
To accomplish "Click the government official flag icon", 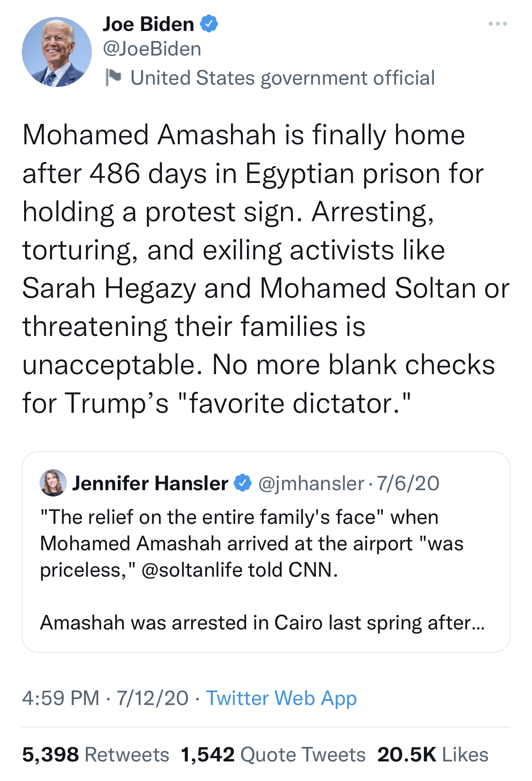I will [113, 77].
